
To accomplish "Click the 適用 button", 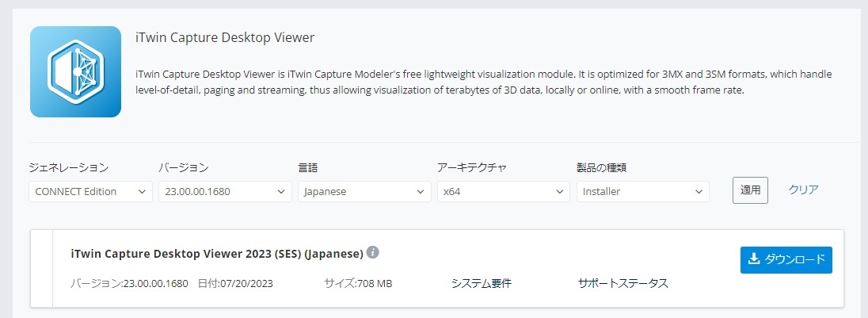I will (750, 190).
